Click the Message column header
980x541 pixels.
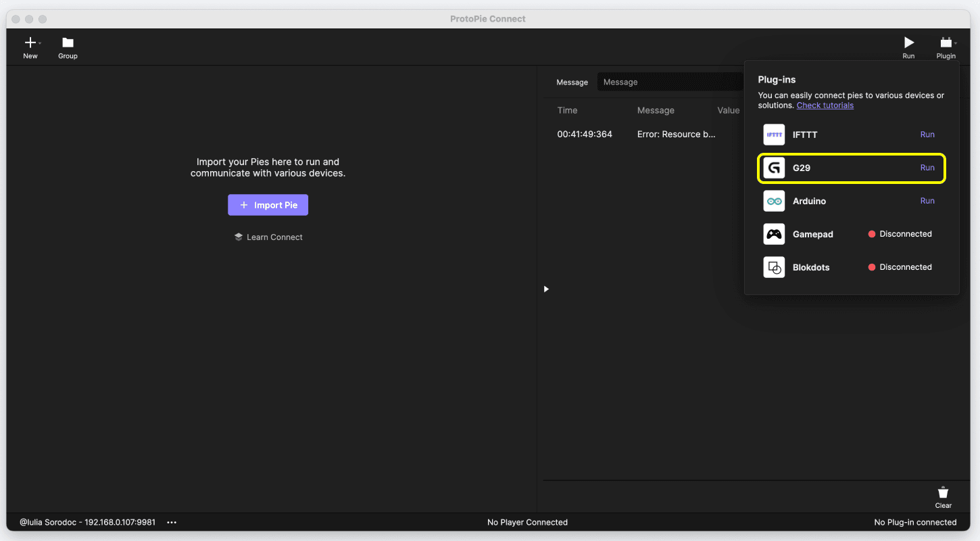(x=656, y=110)
